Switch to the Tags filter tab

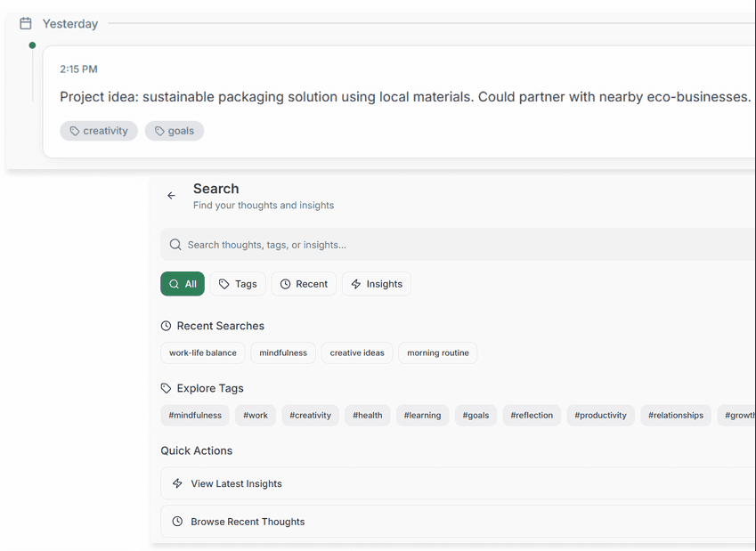tap(238, 284)
